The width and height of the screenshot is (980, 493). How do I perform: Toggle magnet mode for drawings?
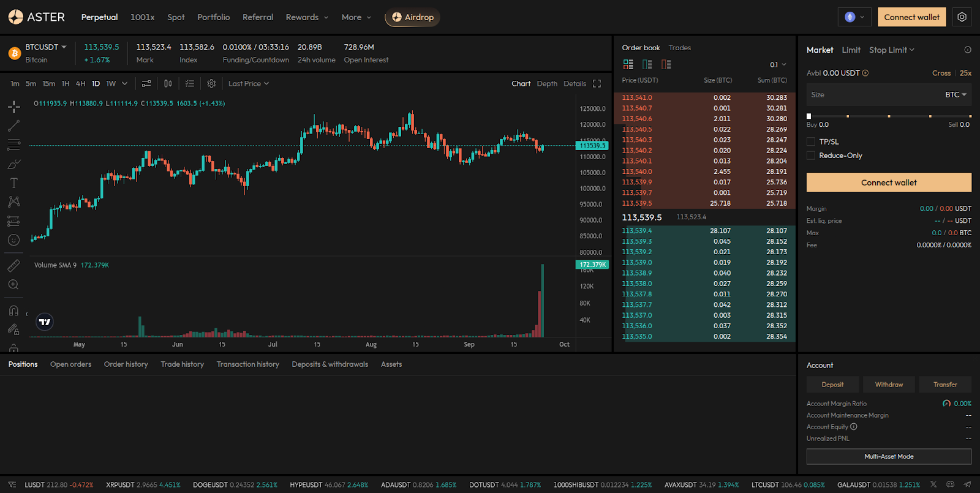pyautogui.click(x=14, y=310)
